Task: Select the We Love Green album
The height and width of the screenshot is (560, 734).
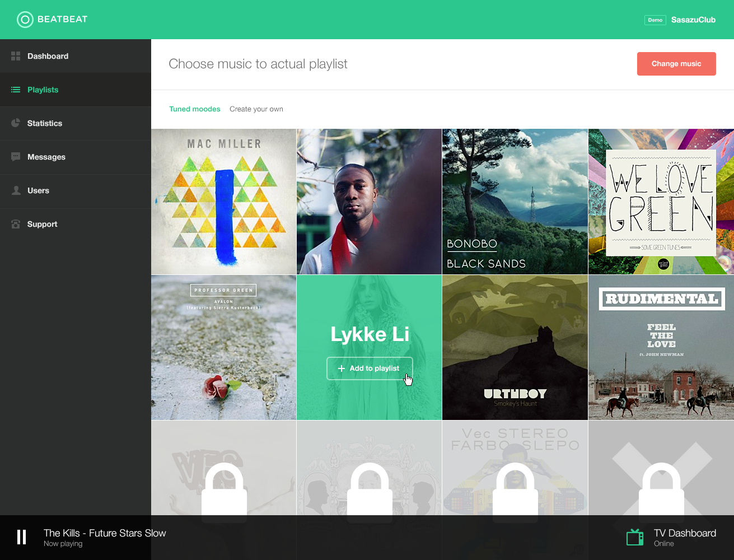Action: point(661,202)
